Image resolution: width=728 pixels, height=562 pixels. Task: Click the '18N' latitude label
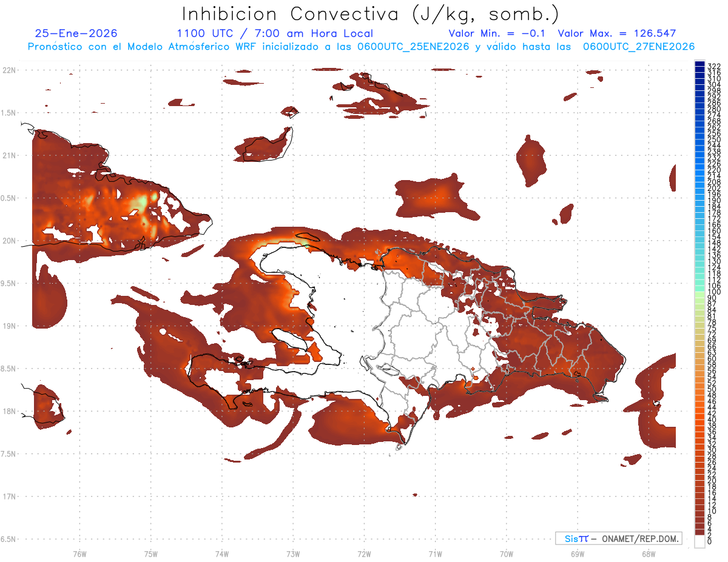coord(9,411)
